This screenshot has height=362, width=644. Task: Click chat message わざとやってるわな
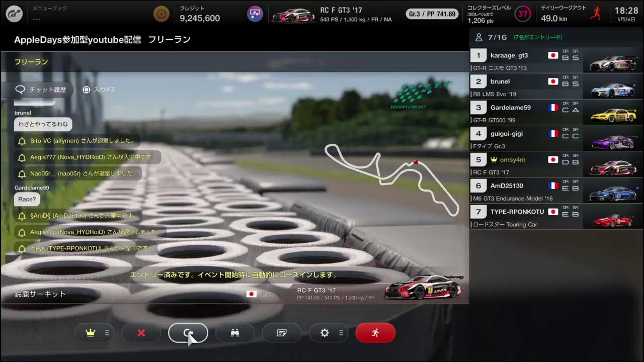point(43,124)
